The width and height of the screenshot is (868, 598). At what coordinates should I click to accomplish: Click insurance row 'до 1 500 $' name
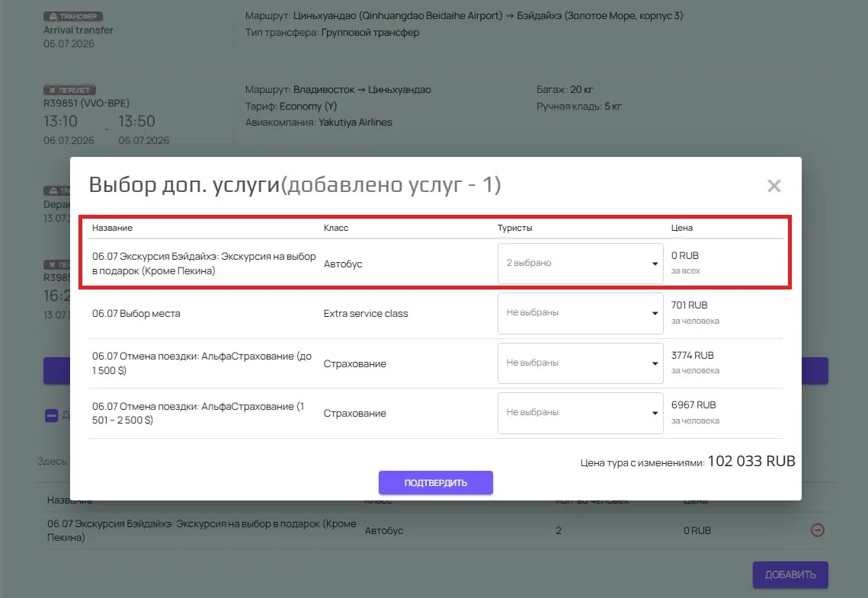pyautogui.click(x=202, y=363)
